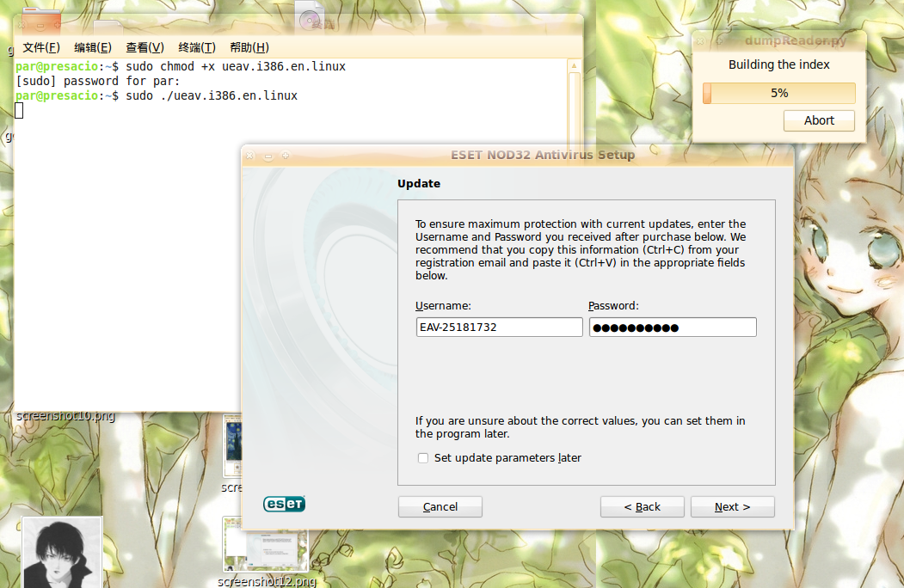The width and height of the screenshot is (904, 588).
Task: Close the terminal window
Action: coord(22,26)
